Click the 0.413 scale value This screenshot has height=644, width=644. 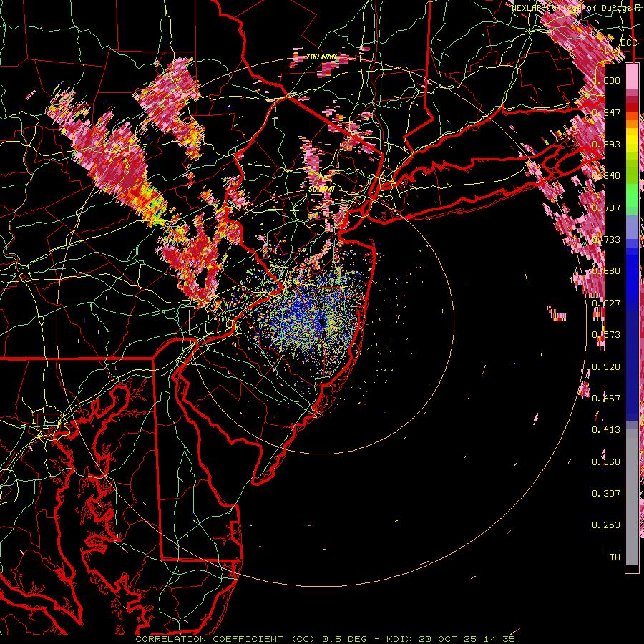(606, 429)
